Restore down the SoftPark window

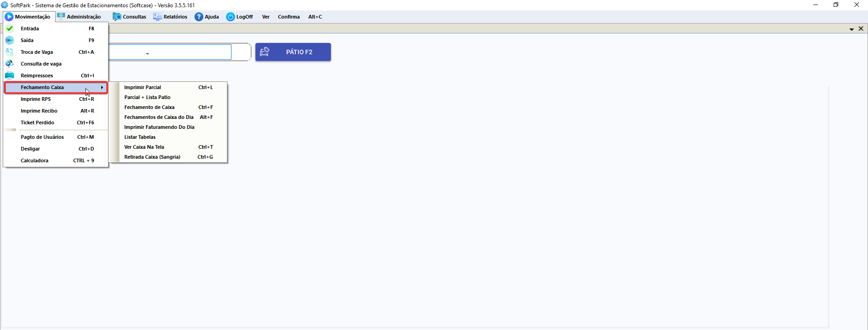point(836,5)
